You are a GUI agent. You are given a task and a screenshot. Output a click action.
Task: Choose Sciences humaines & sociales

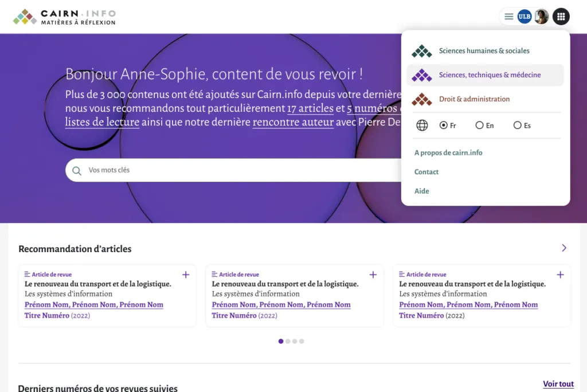click(x=484, y=51)
